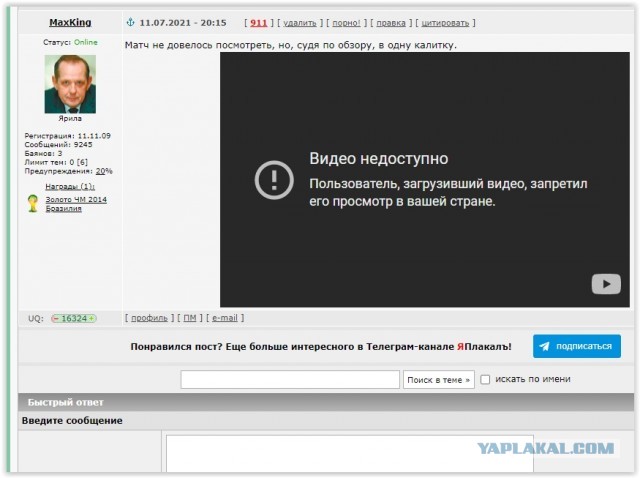The image size is (640, 478).
Task: Click the World Cup trophy award icon
Action: (x=33, y=203)
